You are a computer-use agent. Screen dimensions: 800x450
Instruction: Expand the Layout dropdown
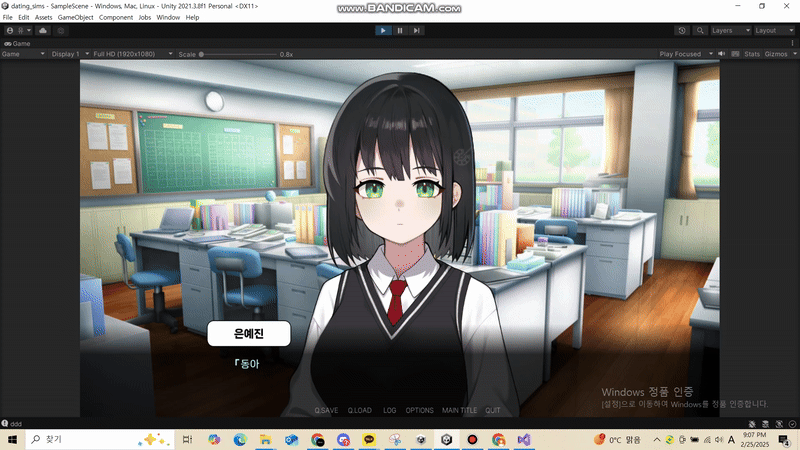(x=774, y=31)
